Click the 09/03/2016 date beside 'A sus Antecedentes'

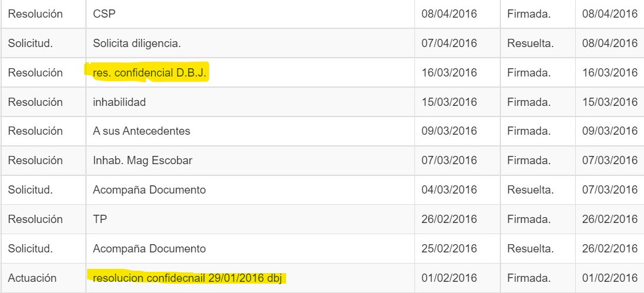pyautogui.click(x=449, y=131)
